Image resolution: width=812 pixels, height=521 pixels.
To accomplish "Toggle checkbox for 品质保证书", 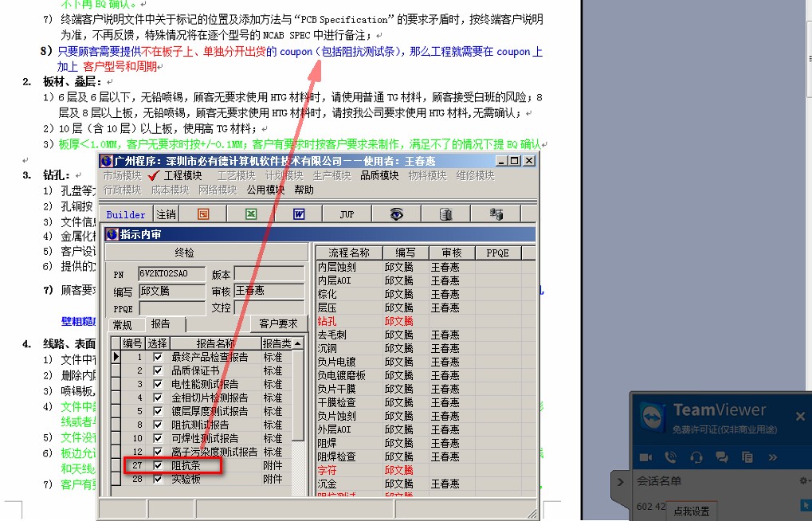I will (158, 370).
